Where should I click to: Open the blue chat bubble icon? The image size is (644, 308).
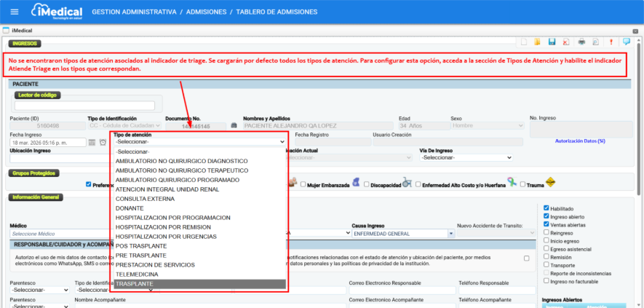tap(627, 42)
